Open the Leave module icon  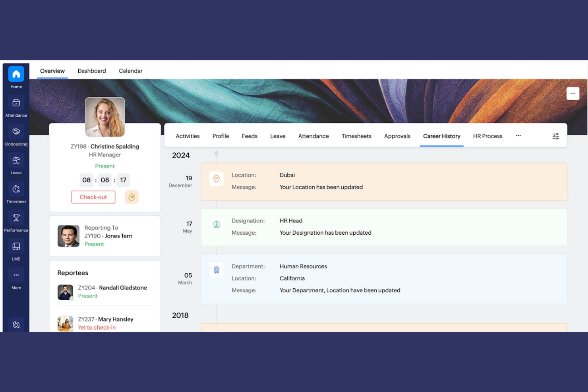[16, 160]
